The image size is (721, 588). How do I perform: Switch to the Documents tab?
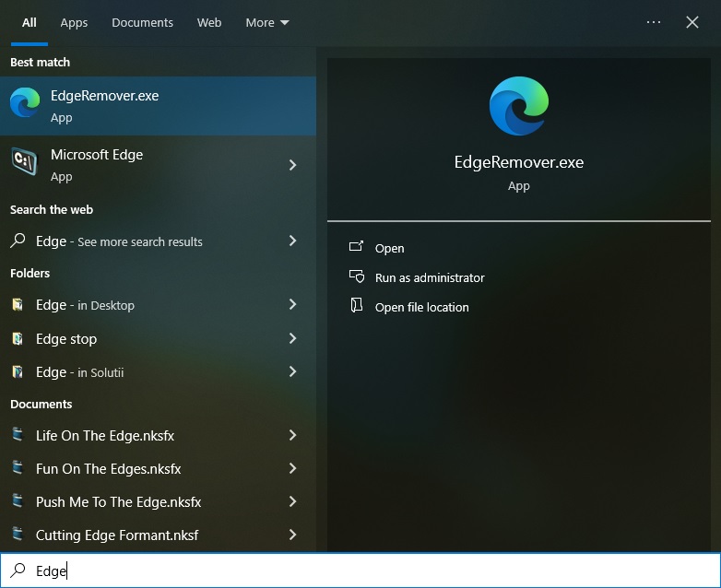142,22
